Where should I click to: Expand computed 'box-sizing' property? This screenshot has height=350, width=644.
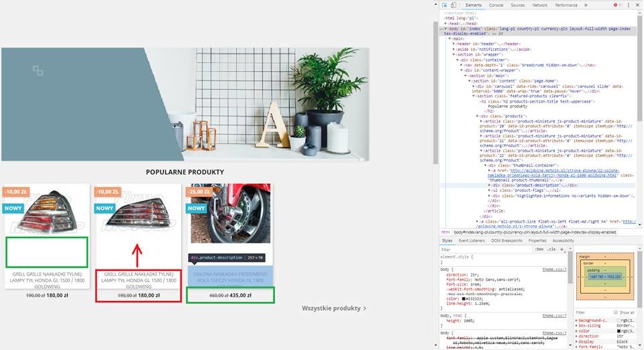576,326
